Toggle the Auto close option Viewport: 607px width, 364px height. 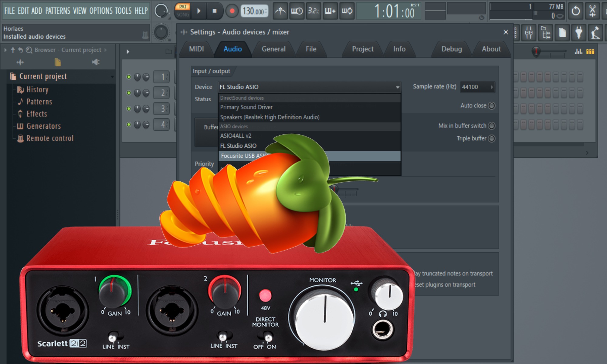[x=492, y=106]
